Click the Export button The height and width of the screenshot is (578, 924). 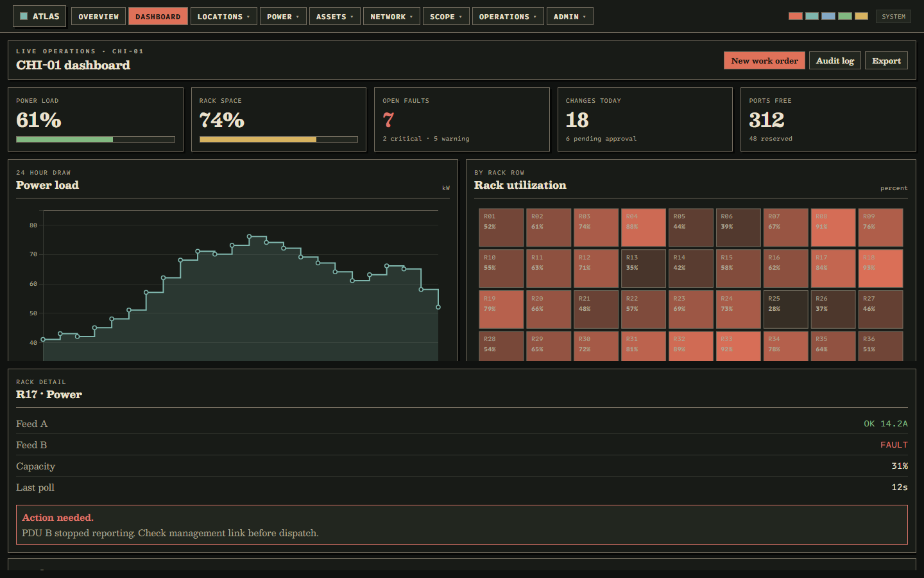(x=886, y=60)
